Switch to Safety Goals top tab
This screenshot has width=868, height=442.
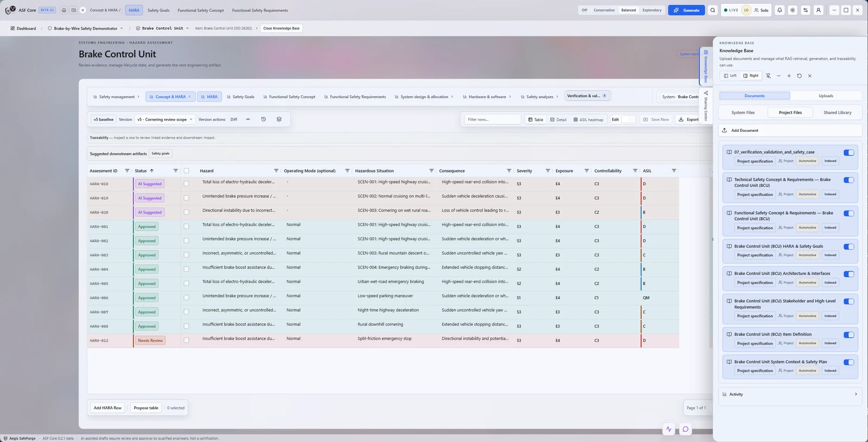tap(158, 10)
